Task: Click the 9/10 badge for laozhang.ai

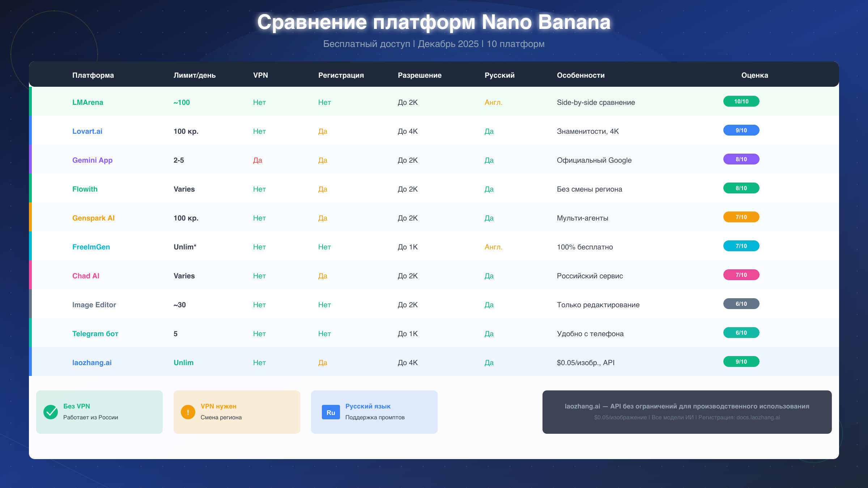Action: [x=741, y=361]
